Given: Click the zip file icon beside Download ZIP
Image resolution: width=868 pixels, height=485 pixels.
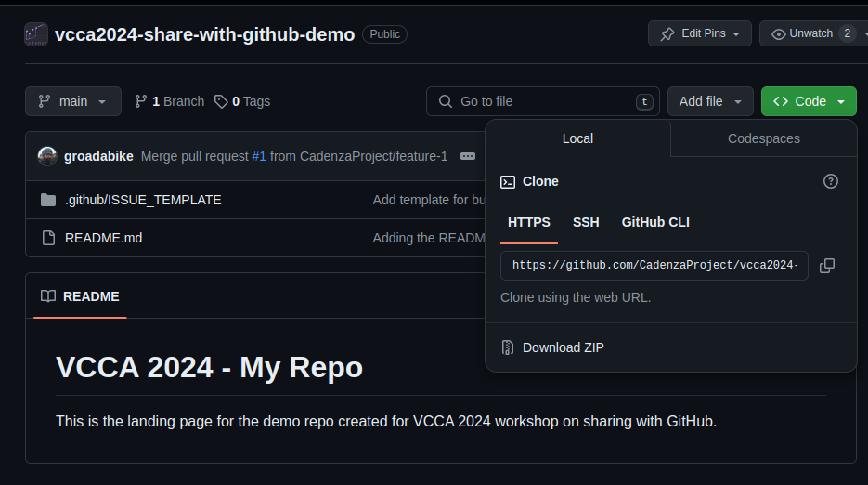Looking at the screenshot, I should 508,347.
